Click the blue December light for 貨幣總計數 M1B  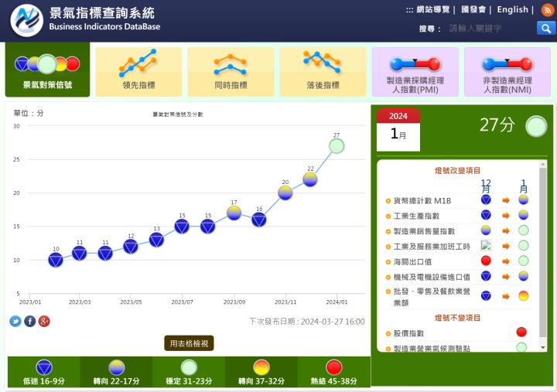486,199
